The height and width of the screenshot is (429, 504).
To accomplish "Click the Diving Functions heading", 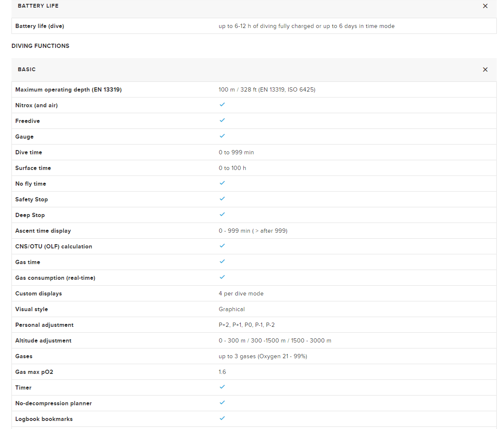I will 40,46.
